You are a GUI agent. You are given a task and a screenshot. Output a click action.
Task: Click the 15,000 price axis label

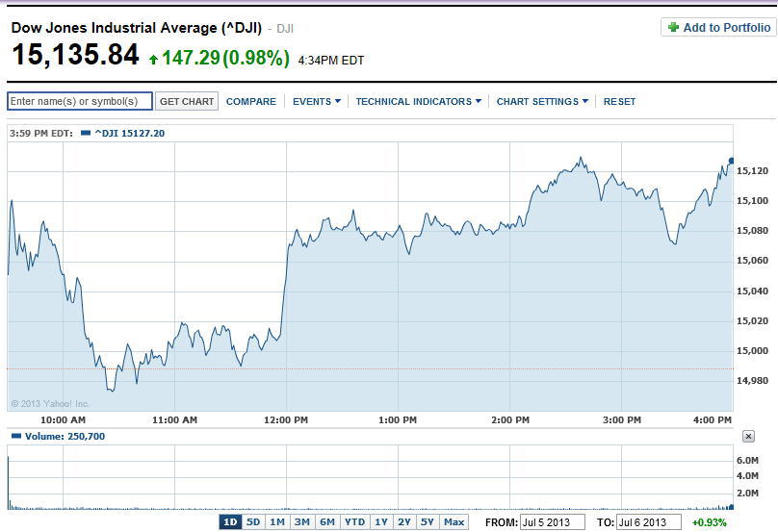[x=752, y=350]
